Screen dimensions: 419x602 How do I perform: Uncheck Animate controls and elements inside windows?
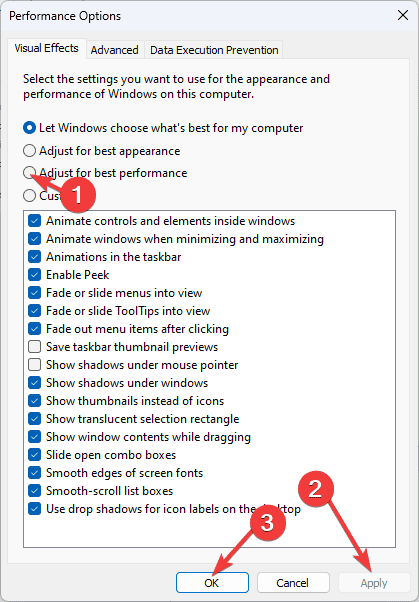click(x=35, y=221)
